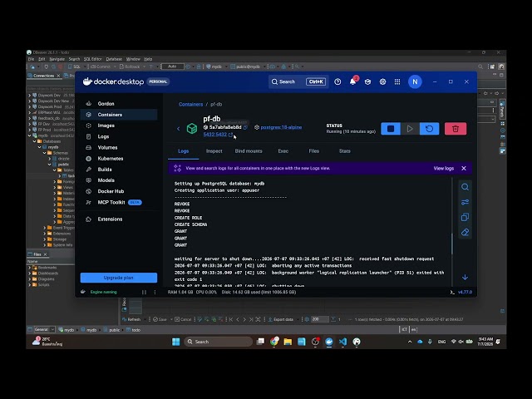
Task: Open File Explorer from taskbar
Action: click(288, 342)
